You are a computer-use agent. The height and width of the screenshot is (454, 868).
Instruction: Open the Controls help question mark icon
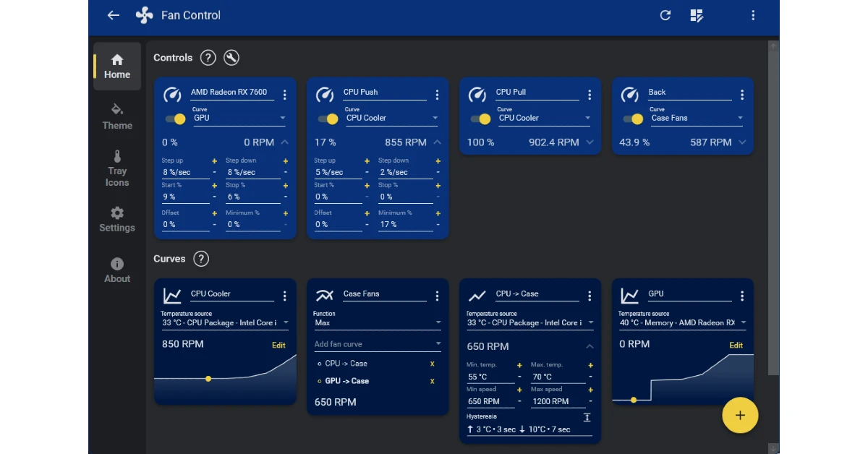point(208,58)
